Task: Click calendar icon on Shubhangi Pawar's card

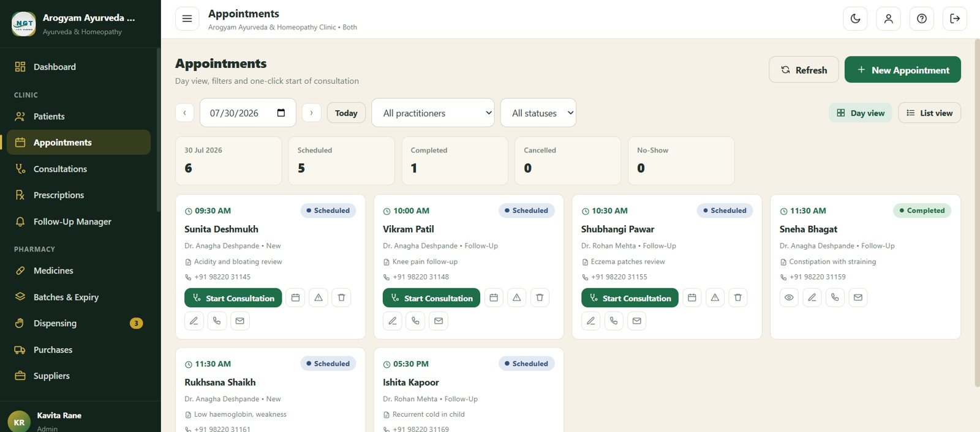Action: [692, 297]
